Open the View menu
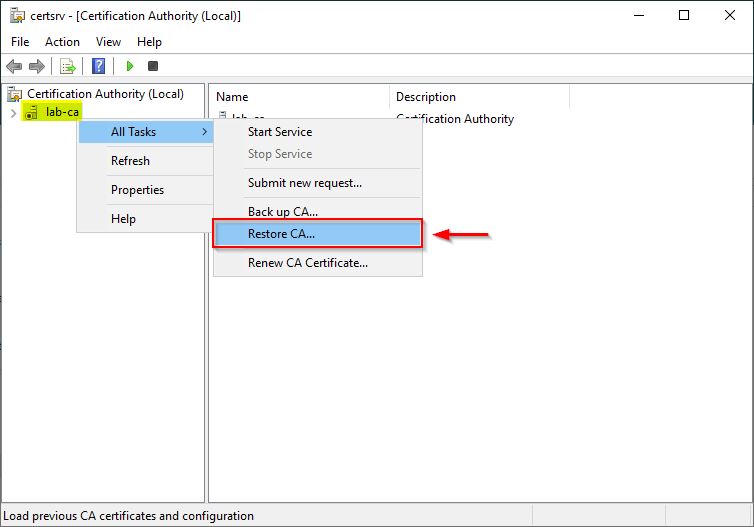The width and height of the screenshot is (754, 527). (108, 42)
